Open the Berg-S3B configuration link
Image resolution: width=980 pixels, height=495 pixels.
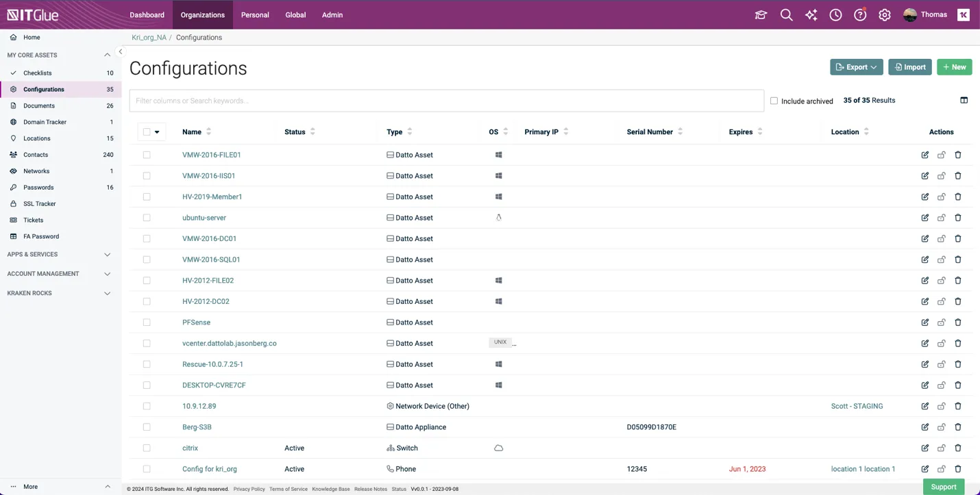click(197, 427)
